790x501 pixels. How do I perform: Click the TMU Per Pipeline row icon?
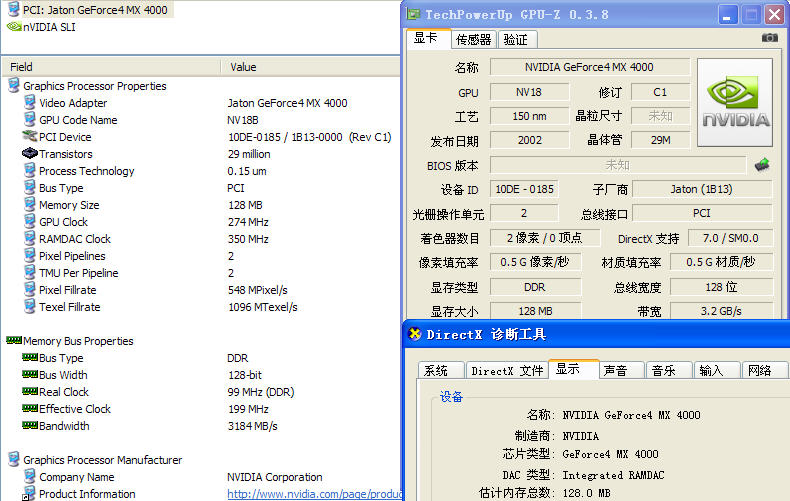30,272
